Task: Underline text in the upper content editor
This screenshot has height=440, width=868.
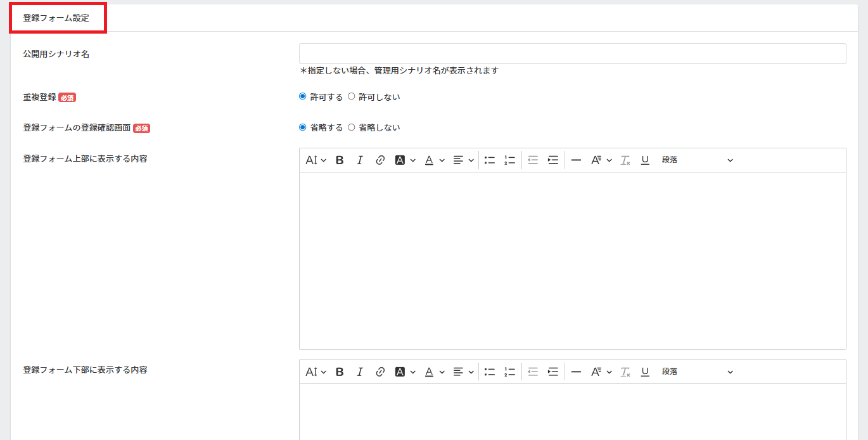Action: [x=645, y=160]
